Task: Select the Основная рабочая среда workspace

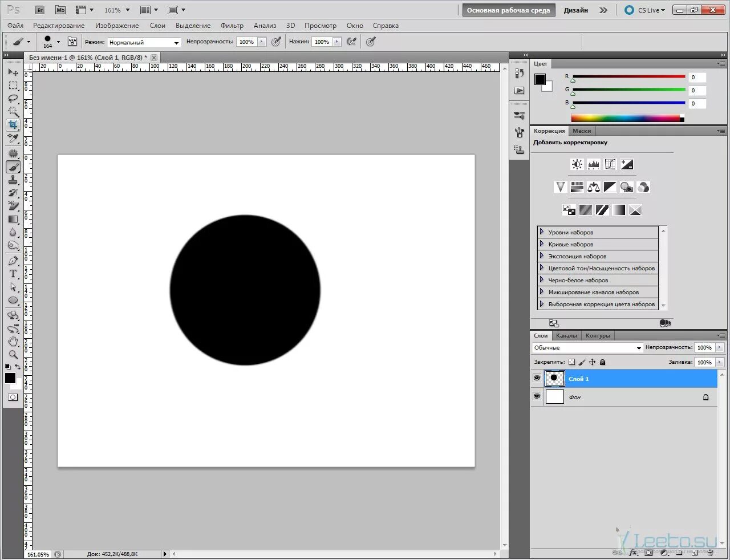Action: (x=508, y=10)
